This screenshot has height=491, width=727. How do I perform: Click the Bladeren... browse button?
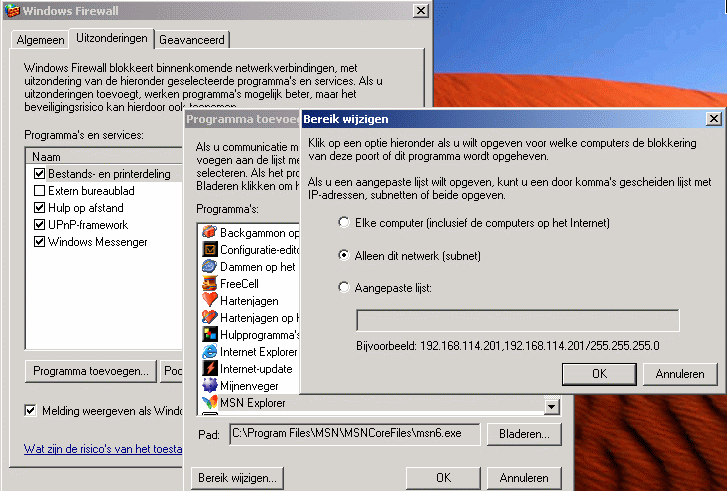(524, 434)
